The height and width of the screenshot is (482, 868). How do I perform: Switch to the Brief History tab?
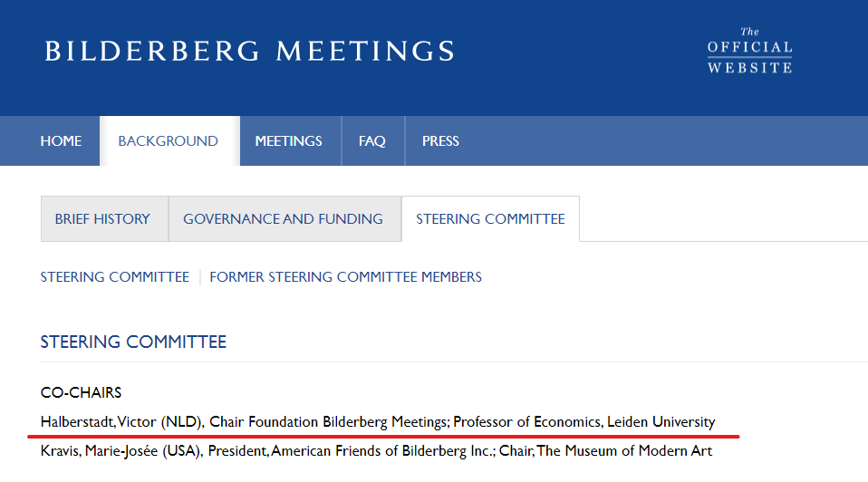pyautogui.click(x=102, y=219)
